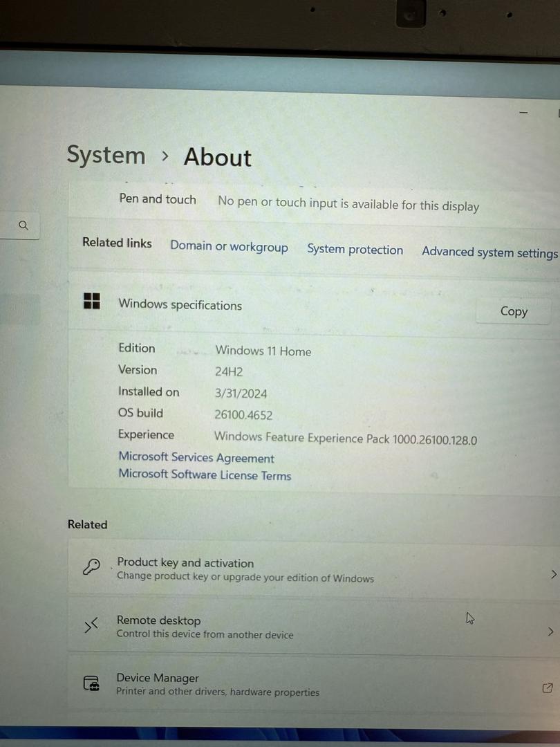The image size is (560, 747).
Task: Open Domain or workgroup link
Action: [x=229, y=246]
